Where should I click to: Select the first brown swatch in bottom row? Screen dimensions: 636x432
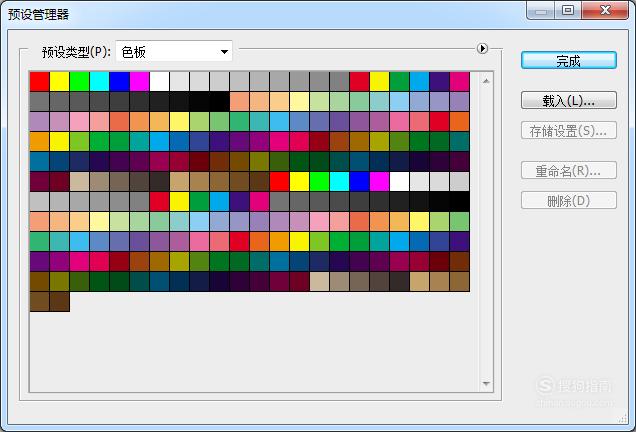pos(40,301)
